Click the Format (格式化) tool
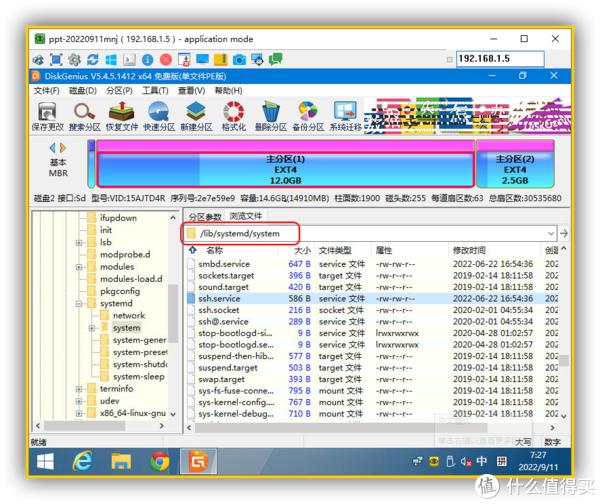 (x=233, y=116)
